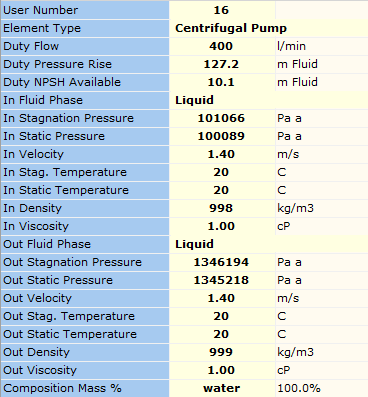Select the In Viscosity value 1.00

(221, 226)
